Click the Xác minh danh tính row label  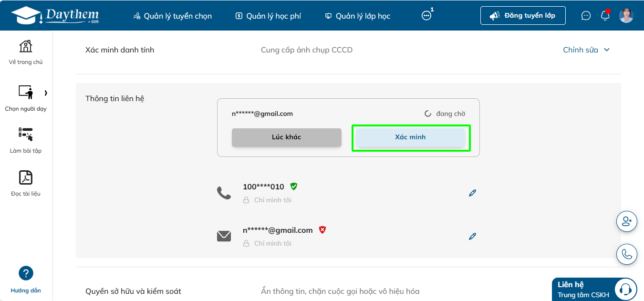tap(120, 50)
